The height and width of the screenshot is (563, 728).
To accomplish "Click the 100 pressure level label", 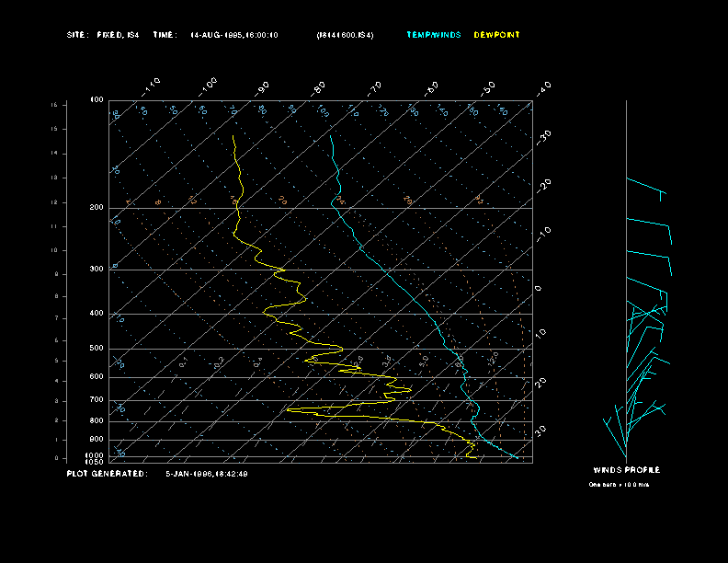I will [97, 100].
